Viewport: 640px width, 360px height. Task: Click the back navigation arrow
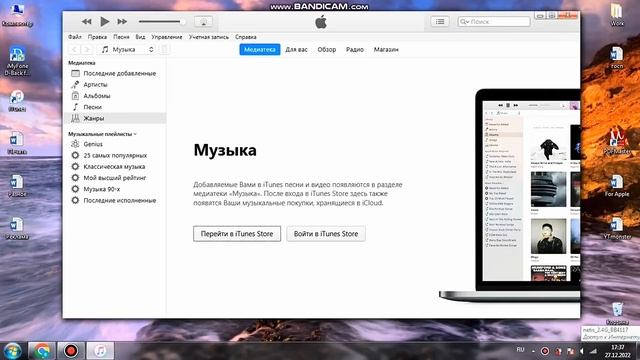[74, 49]
